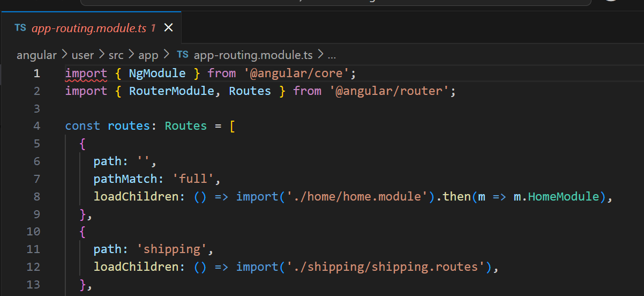
Task: Expand the app breadcrumb segment
Action: [x=148, y=55]
